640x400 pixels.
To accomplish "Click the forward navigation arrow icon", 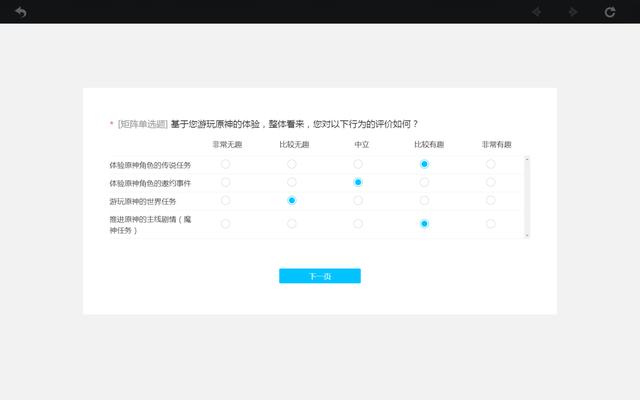I will (573, 12).
